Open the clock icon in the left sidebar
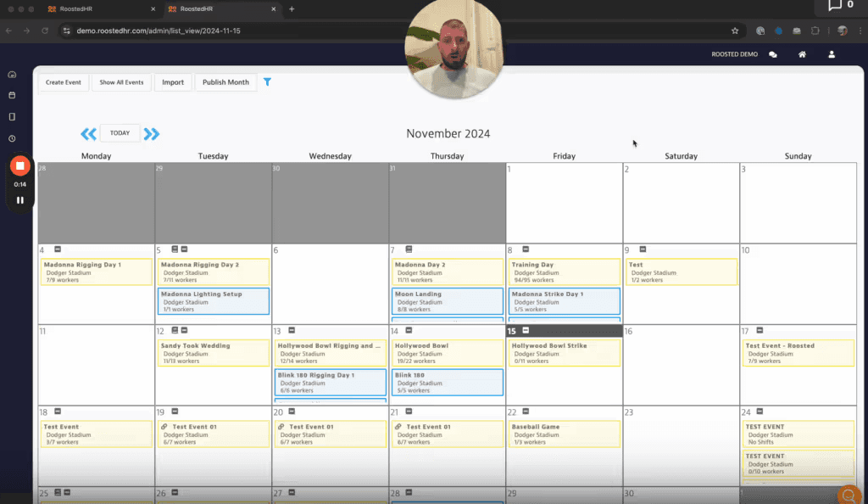 [12, 138]
